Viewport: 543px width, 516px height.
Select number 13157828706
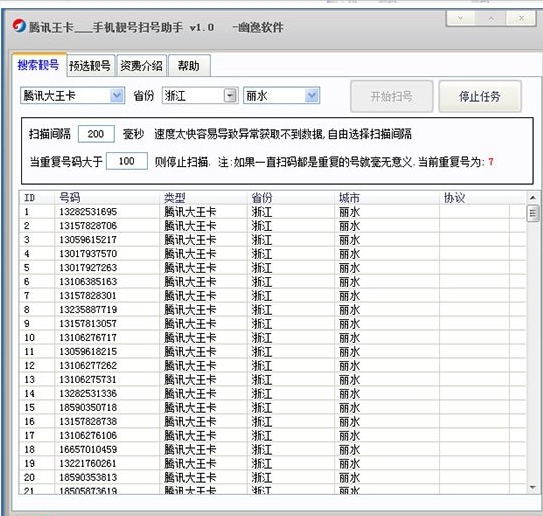pos(88,225)
